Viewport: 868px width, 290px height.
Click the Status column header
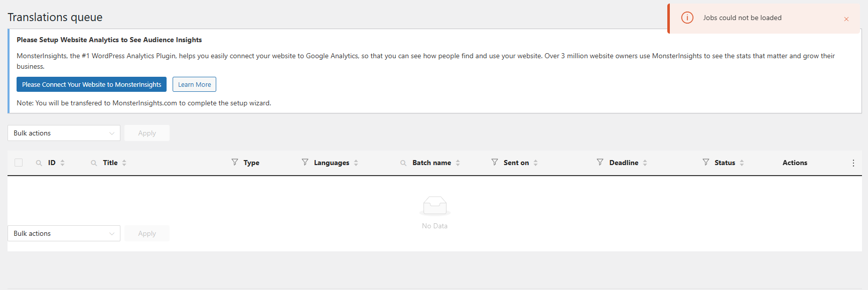[x=725, y=163]
